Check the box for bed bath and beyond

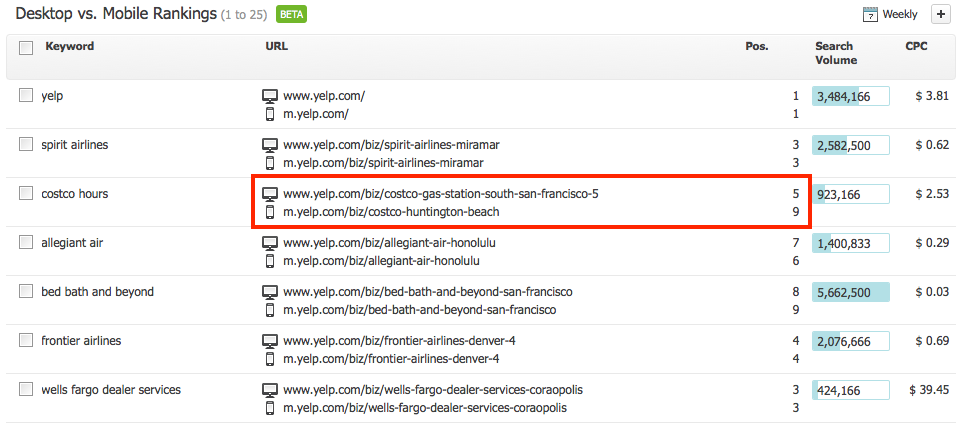click(x=26, y=291)
